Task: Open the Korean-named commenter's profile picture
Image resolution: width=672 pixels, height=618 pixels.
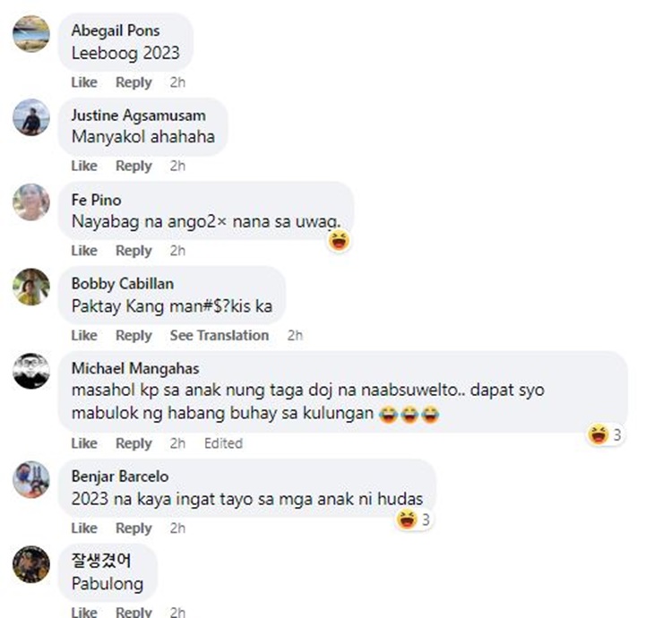Action: tap(31, 564)
